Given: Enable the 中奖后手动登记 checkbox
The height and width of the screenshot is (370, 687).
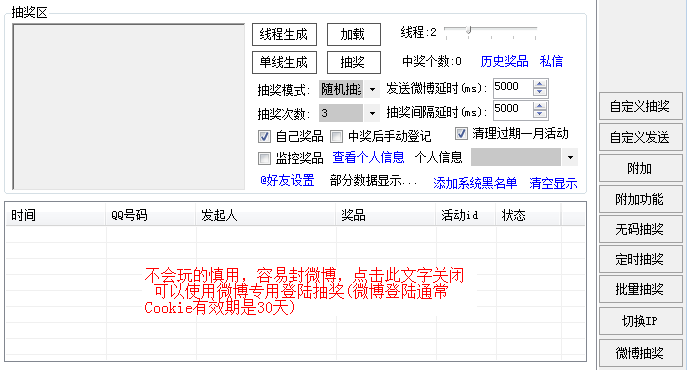Looking at the screenshot, I should click(x=336, y=136).
